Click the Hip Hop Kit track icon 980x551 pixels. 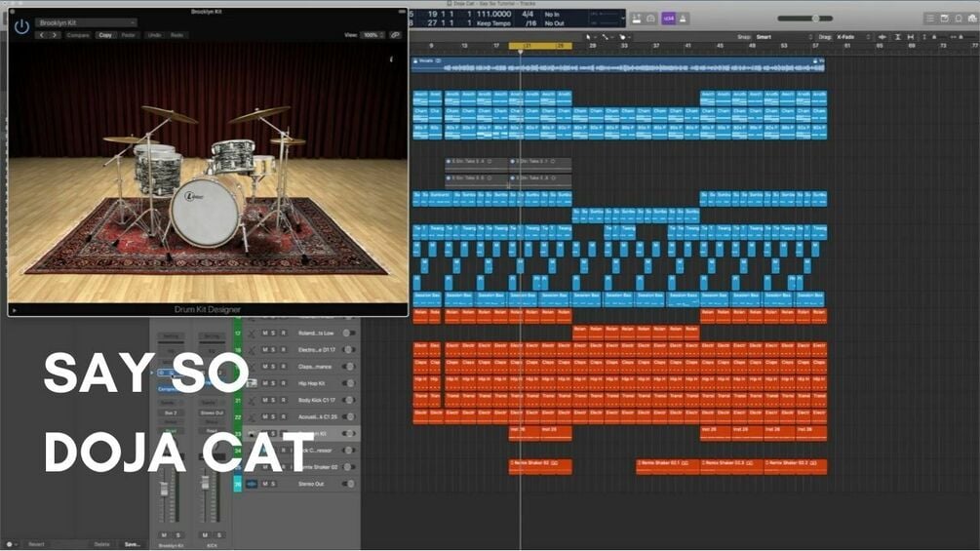(x=252, y=383)
